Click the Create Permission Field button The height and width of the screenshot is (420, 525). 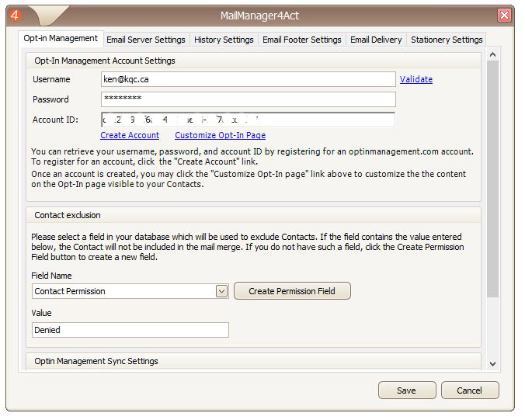(292, 291)
